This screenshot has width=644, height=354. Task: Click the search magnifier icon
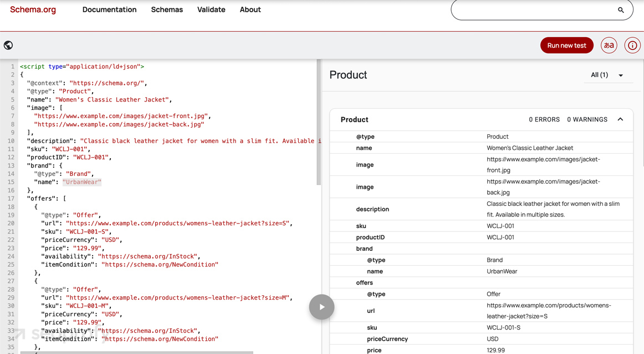tap(621, 10)
